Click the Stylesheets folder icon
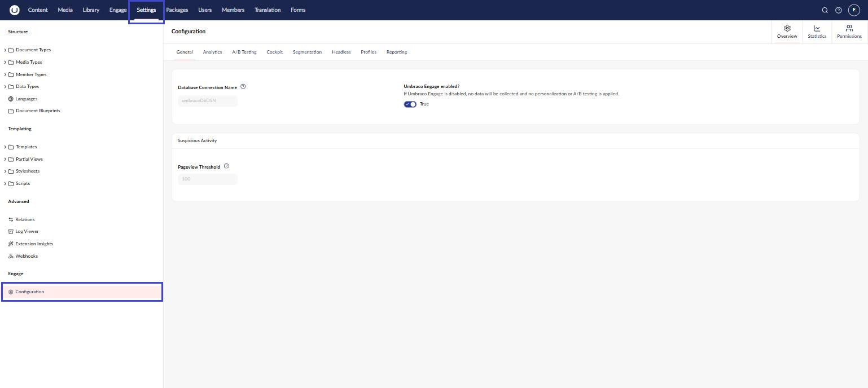 pos(11,171)
